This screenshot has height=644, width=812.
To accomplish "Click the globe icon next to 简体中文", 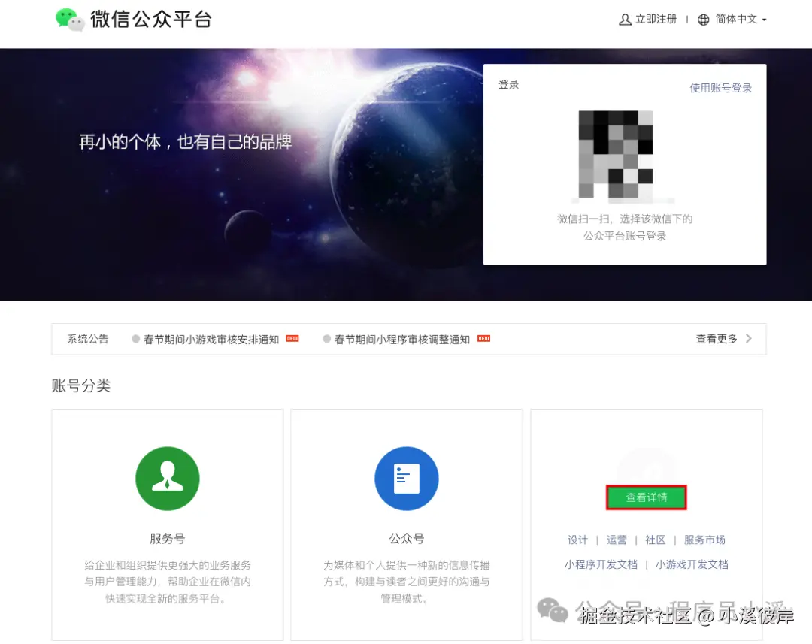I will pyautogui.click(x=703, y=19).
